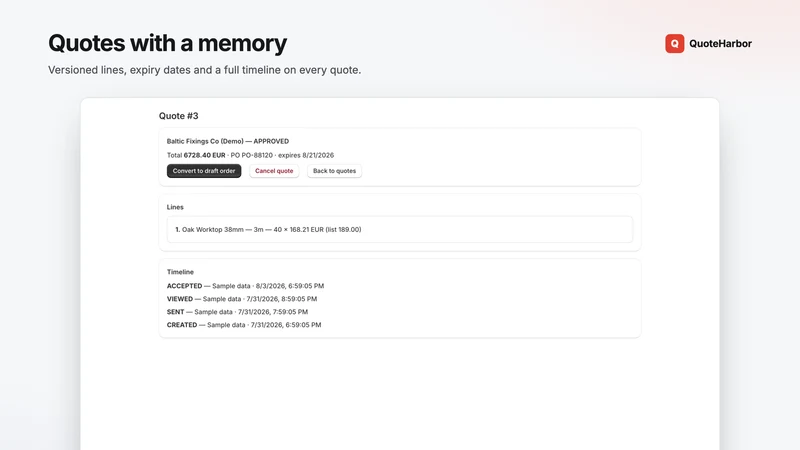Click the total 6728.40 EUR line
Screen dimensions: 800x450
(x=250, y=155)
